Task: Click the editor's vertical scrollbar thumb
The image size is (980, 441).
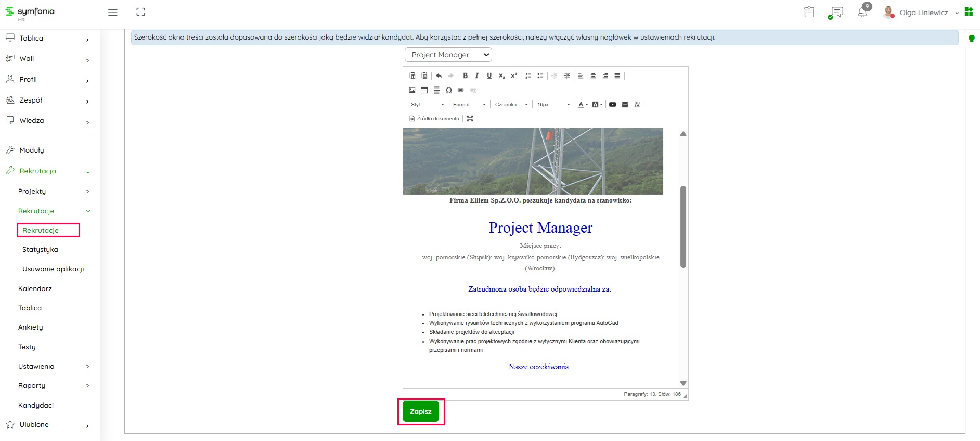Action: 683,226
